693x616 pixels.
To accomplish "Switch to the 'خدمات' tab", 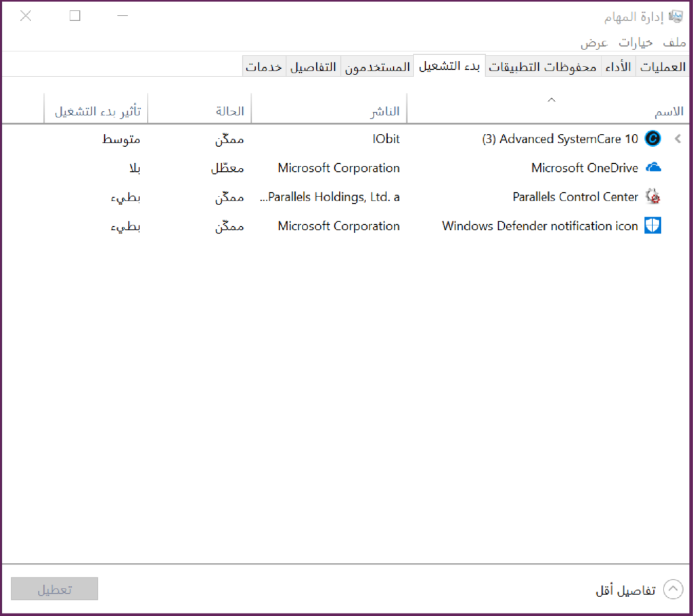I will coord(264,66).
